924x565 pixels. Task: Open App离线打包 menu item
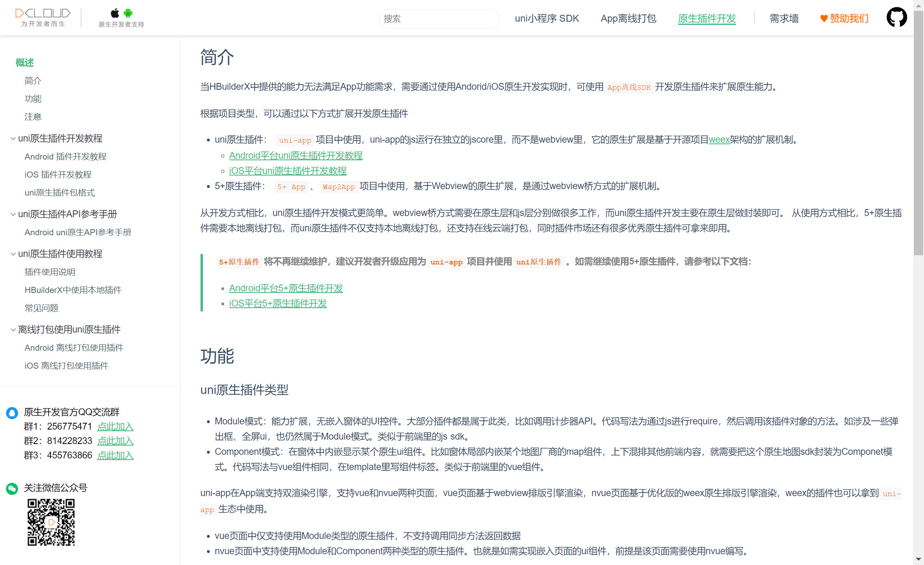click(x=628, y=18)
